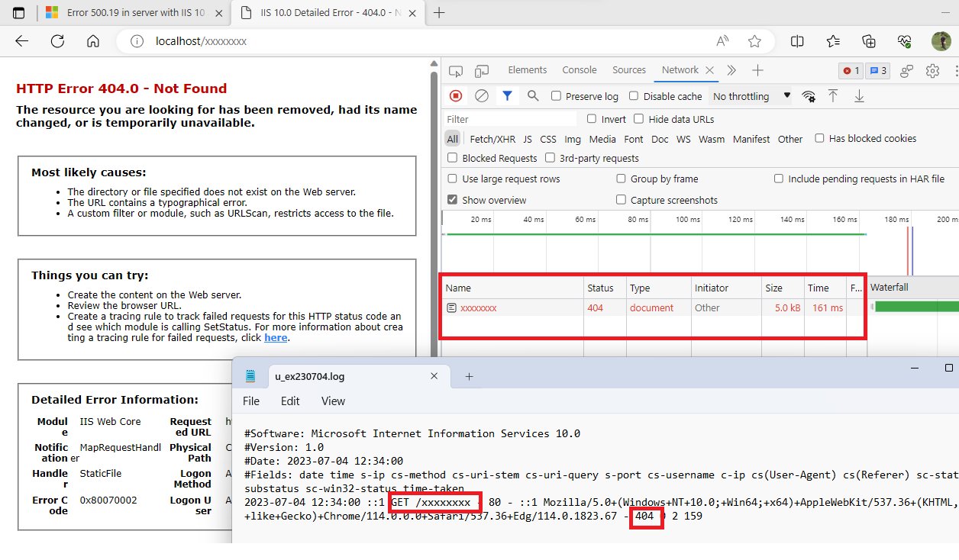The height and width of the screenshot is (560, 959).
Task: Expand the hidden DevTools panels chevron
Action: [731, 70]
